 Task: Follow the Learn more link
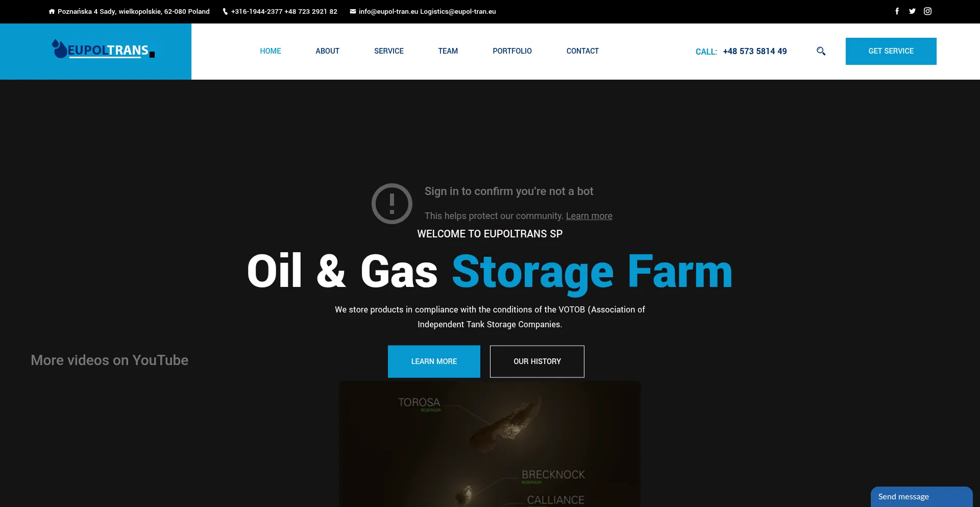tap(589, 216)
